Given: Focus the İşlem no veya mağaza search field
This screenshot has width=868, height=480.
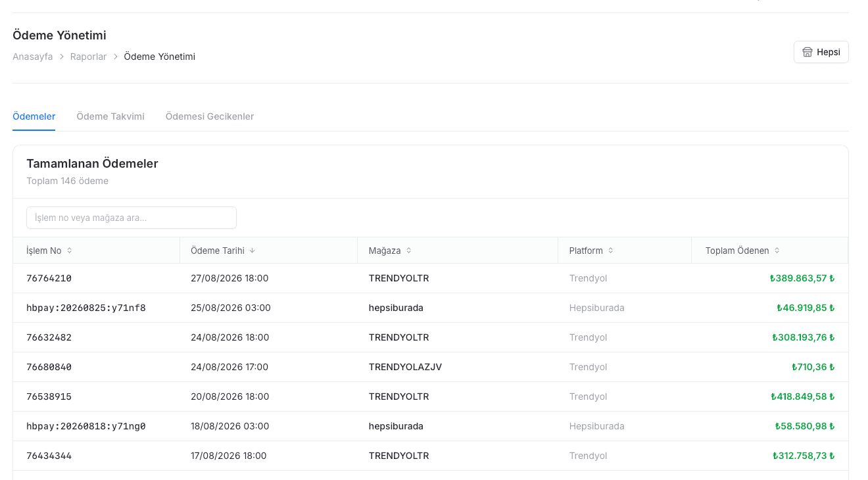Looking at the screenshot, I should [x=132, y=218].
